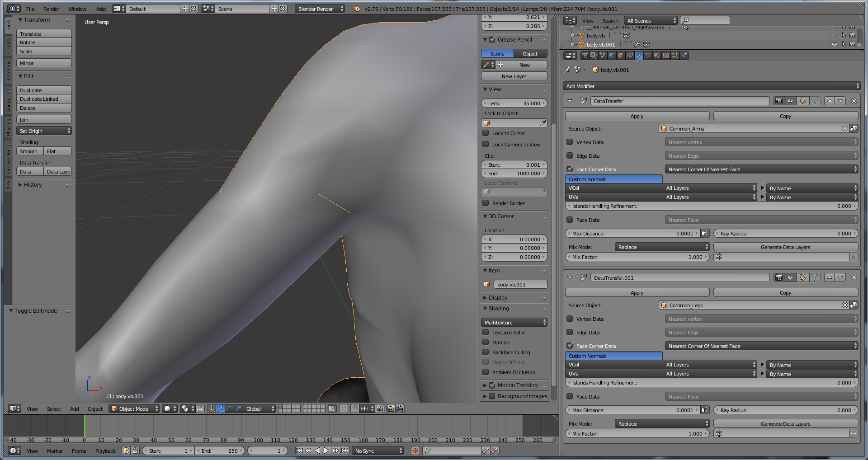The width and height of the screenshot is (868, 460).
Task: Click the OpenGL render image camera icon
Action: (391, 408)
